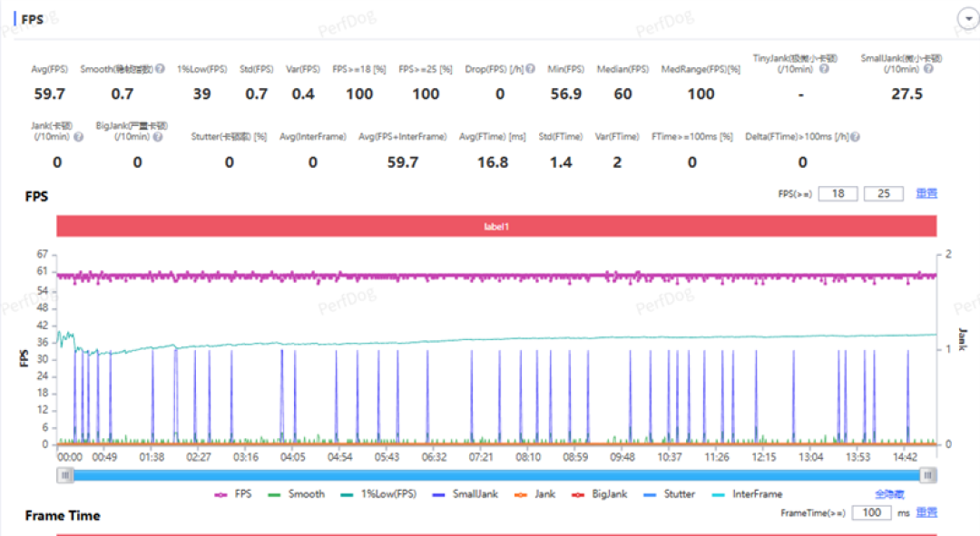The image size is (980, 536).
Task: Click the Delta(FTime)>100ms help icon
Action: [855, 137]
